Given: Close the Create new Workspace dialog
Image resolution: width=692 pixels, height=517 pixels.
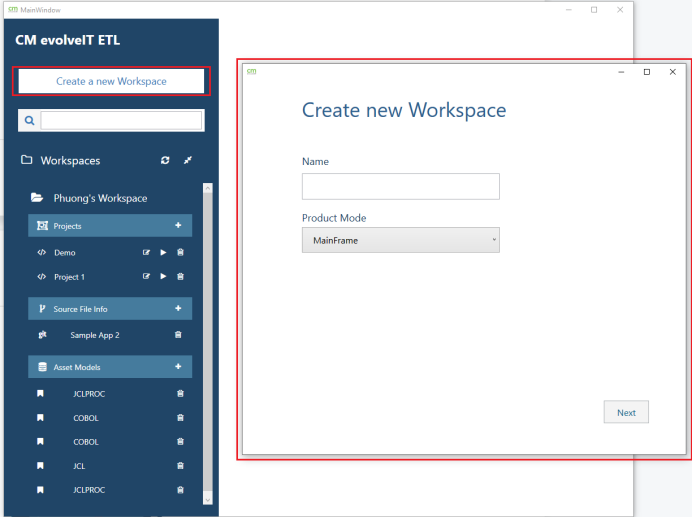Looking at the screenshot, I should click(x=673, y=72).
